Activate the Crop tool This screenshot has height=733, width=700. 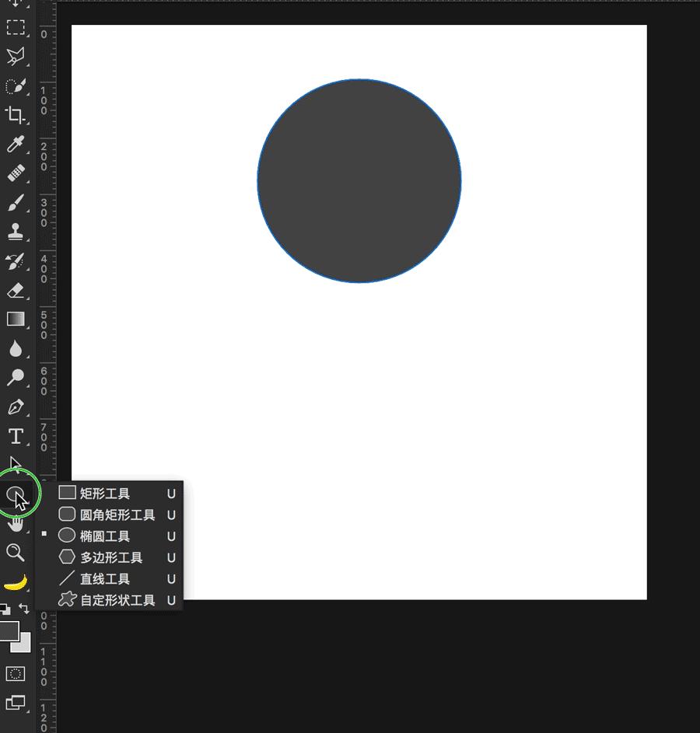coord(16,115)
